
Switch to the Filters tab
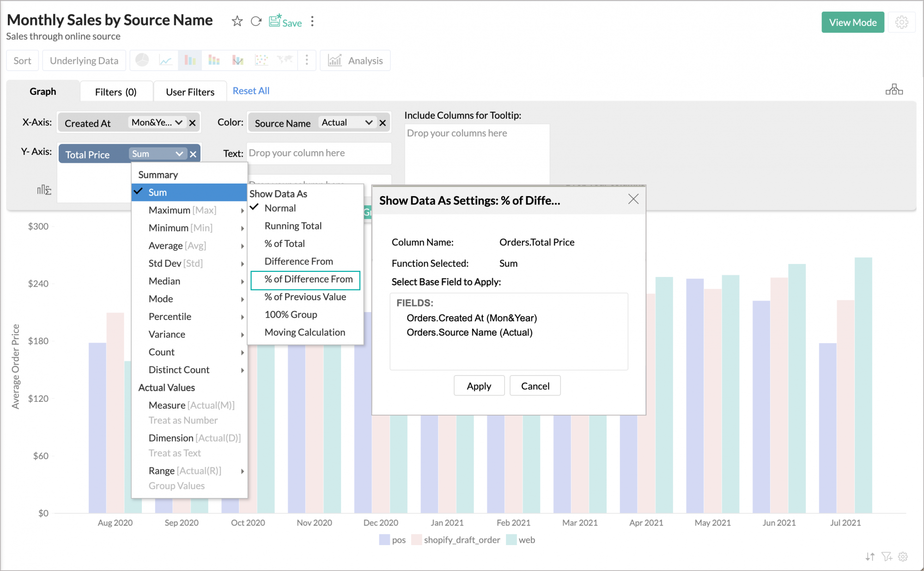point(116,91)
